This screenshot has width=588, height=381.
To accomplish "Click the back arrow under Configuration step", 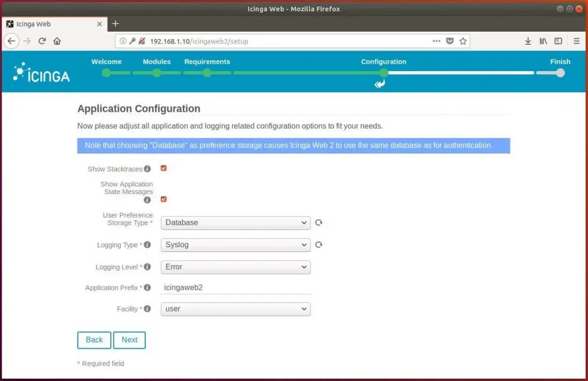I will [380, 84].
